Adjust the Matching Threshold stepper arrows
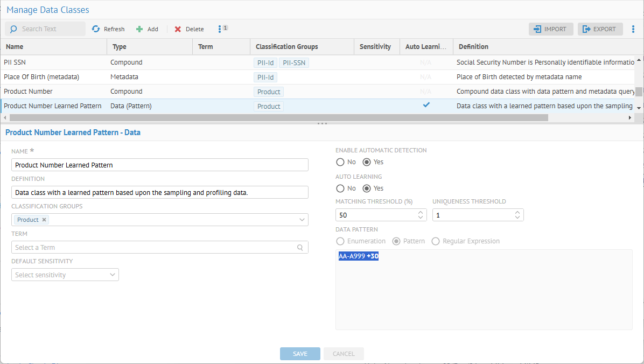Screen dimensions: 644x364 (420, 215)
